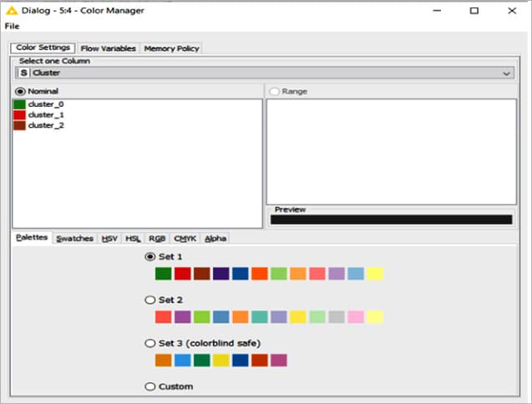The height and width of the screenshot is (404, 532).
Task: Open the Alpha tab
Action: [215, 239]
